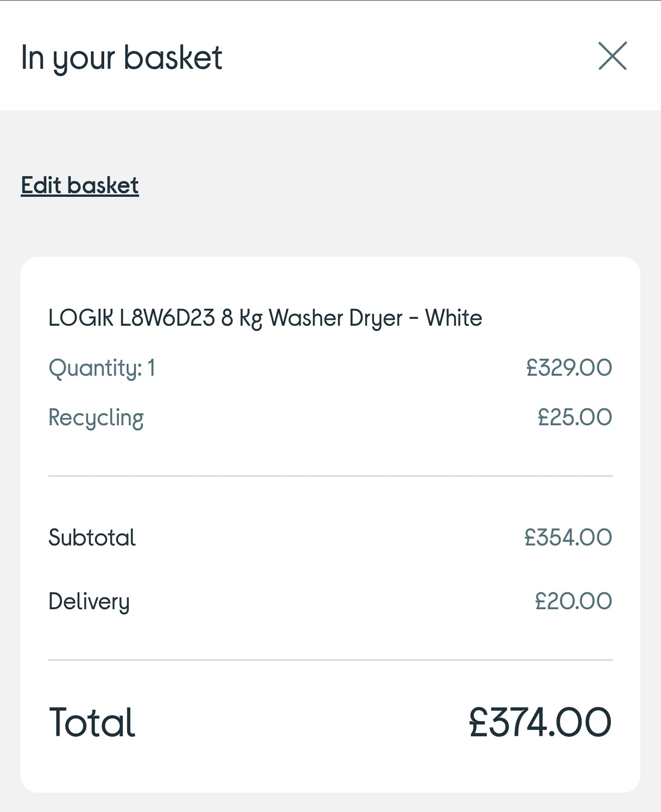This screenshot has width=661, height=812.
Task: Close the basket panel with the X
Action: coord(612,56)
